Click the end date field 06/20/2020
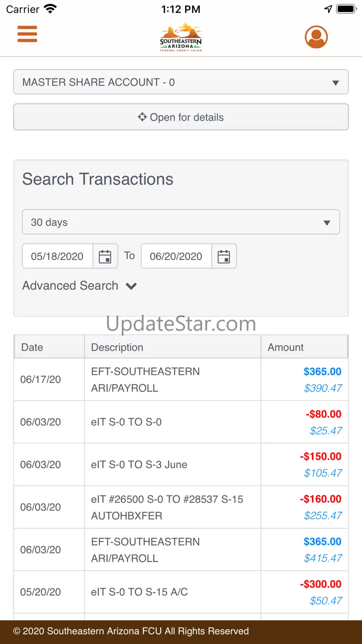Image resolution: width=362 pixels, height=644 pixels. 176,256
